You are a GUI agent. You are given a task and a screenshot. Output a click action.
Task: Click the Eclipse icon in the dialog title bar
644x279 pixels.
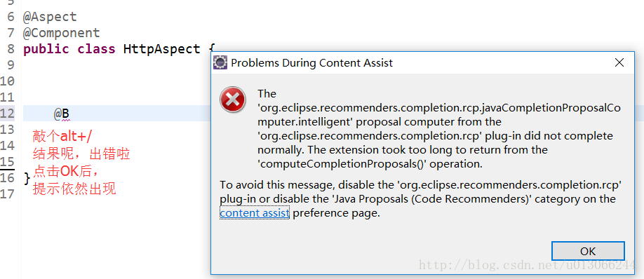220,63
